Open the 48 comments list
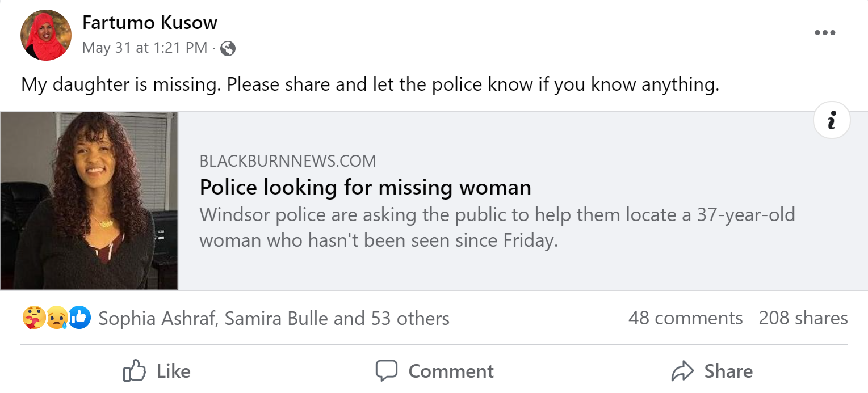868x393 pixels. click(685, 318)
